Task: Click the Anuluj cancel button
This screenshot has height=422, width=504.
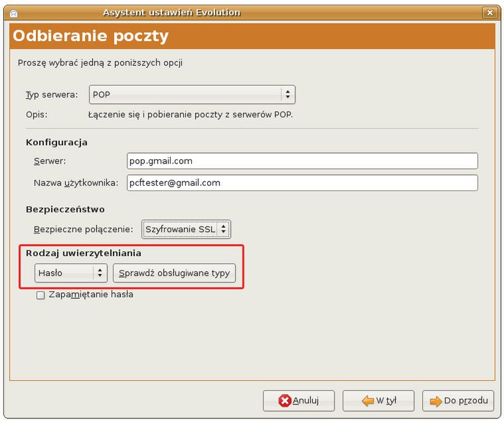Action: coord(299,401)
